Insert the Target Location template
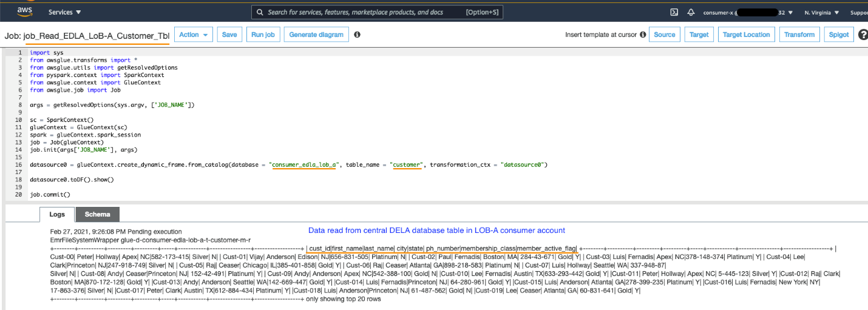 tap(747, 35)
